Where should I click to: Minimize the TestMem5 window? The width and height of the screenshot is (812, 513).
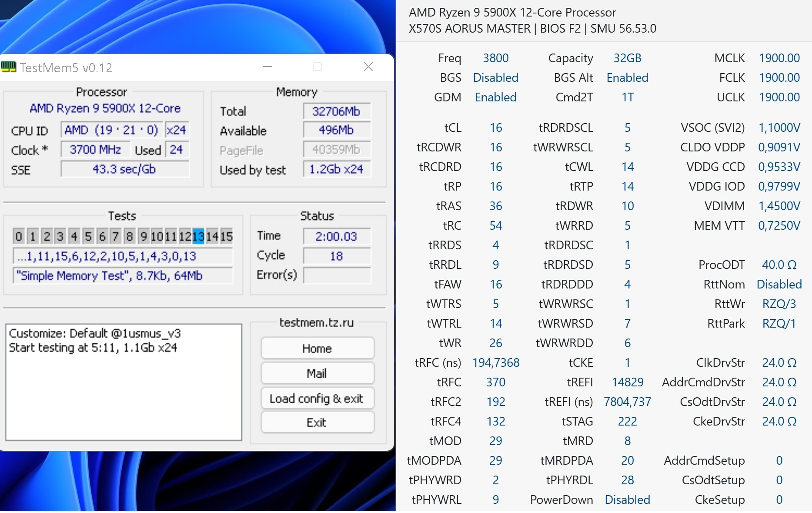tap(267, 67)
